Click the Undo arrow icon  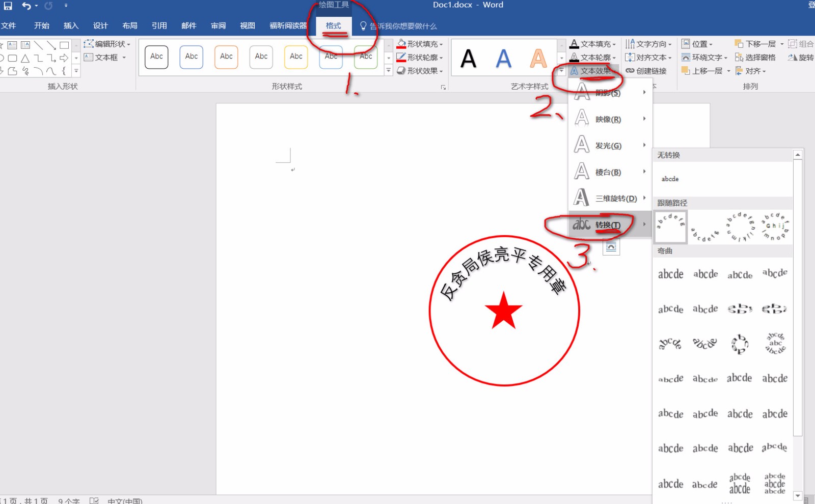(x=26, y=6)
